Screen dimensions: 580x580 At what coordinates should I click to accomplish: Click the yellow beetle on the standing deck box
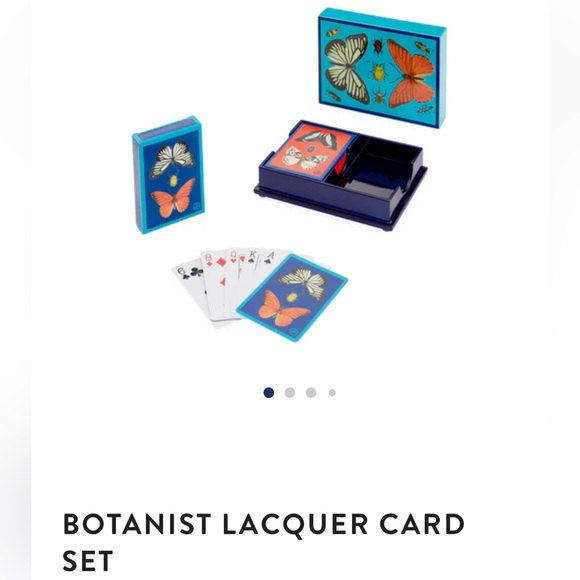tap(173, 180)
